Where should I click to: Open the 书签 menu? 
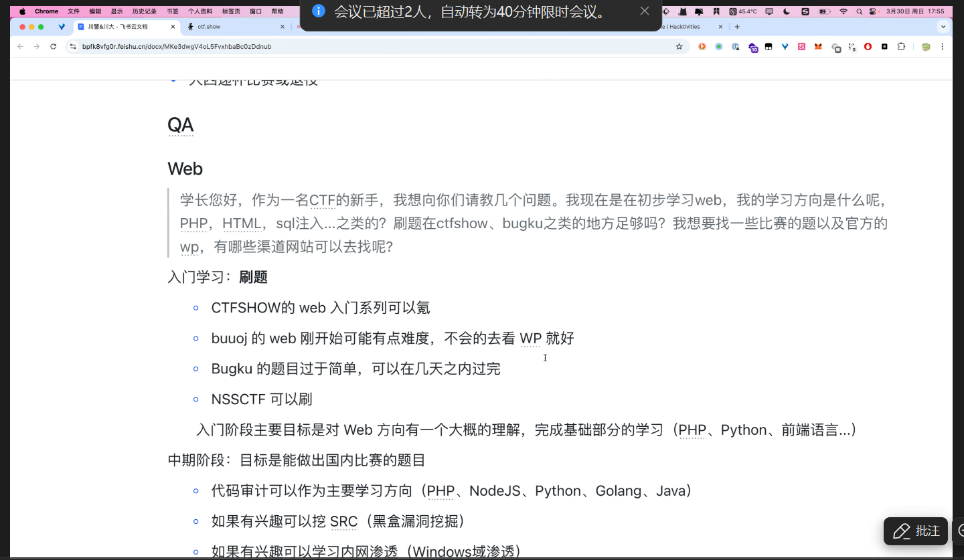173,11
